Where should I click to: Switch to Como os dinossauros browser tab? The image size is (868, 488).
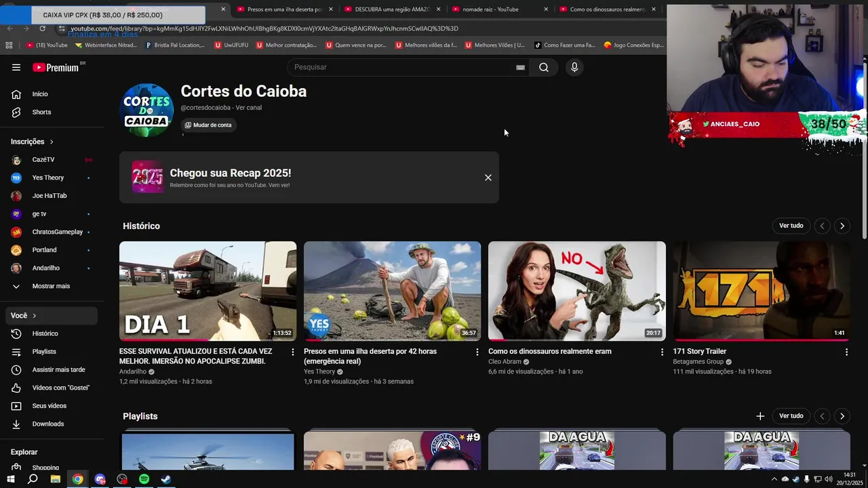click(608, 9)
